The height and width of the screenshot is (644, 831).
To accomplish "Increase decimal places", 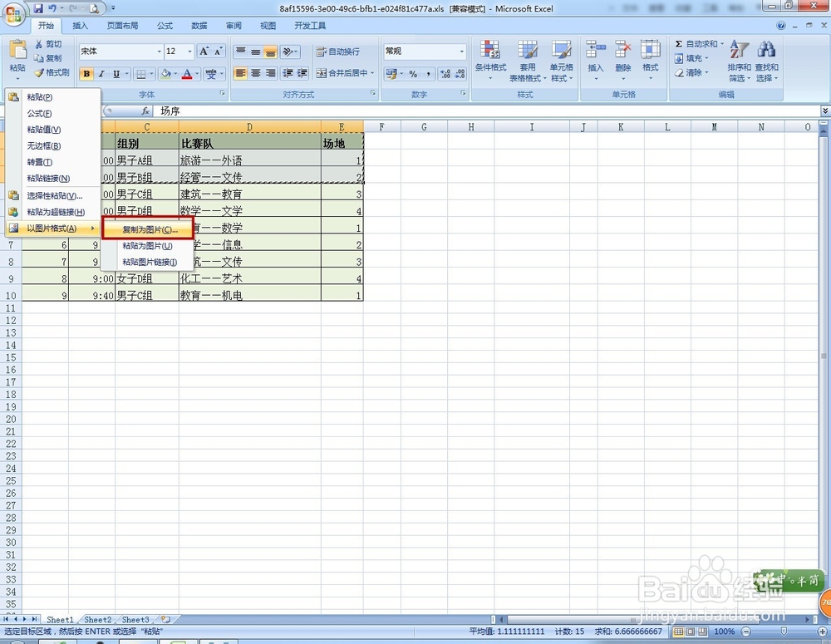I will point(445,74).
